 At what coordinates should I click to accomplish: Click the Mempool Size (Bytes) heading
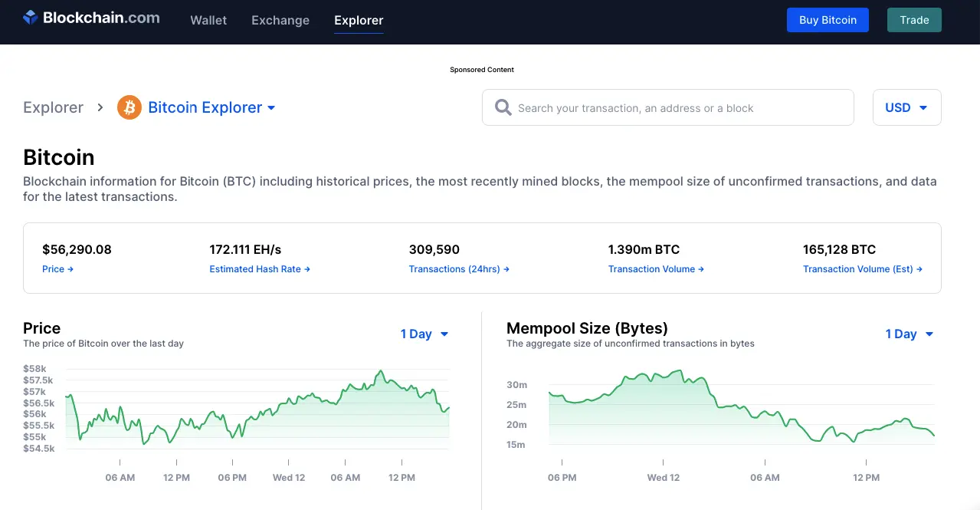[x=587, y=328]
